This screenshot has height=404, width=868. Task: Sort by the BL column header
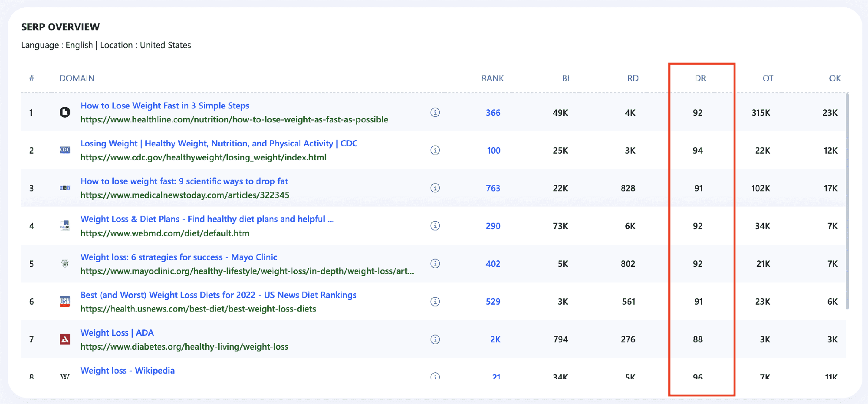coord(567,78)
